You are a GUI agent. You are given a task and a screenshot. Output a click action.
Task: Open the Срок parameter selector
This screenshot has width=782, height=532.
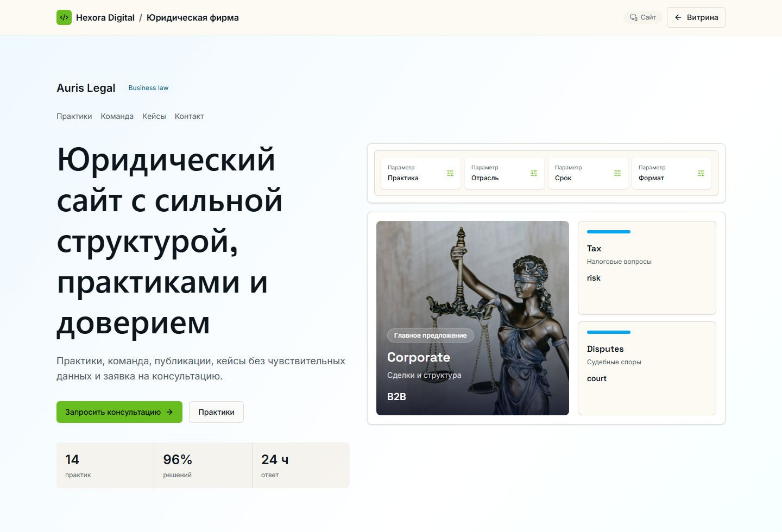tap(588, 173)
